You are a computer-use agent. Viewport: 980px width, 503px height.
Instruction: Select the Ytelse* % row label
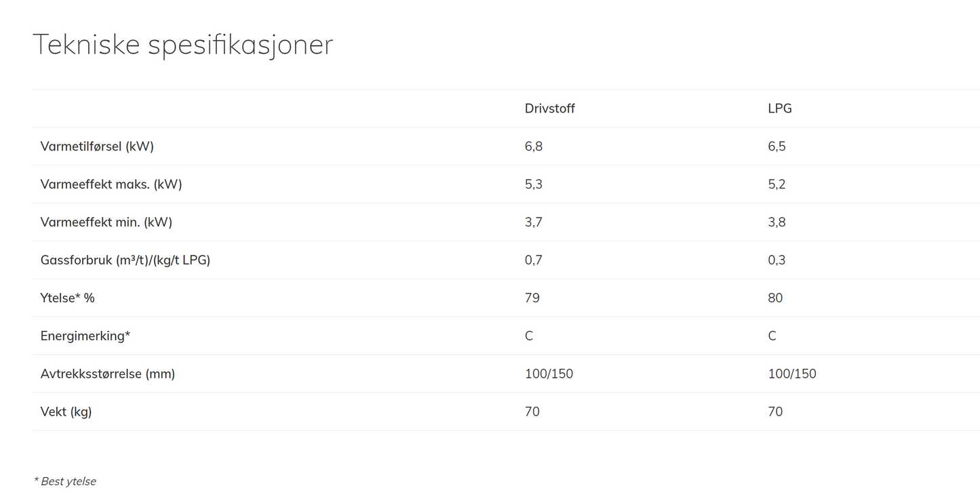tap(68, 298)
